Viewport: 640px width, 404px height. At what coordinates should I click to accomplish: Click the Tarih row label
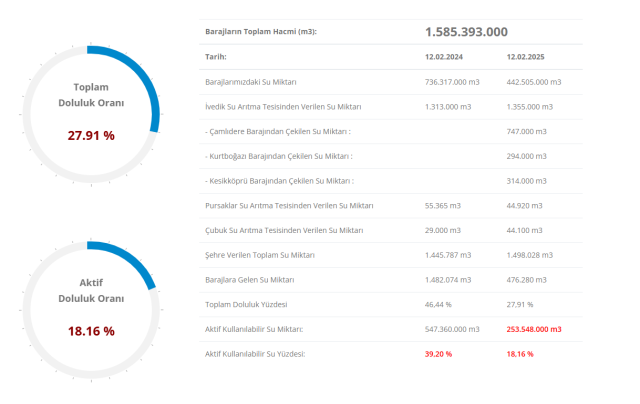point(217,57)
